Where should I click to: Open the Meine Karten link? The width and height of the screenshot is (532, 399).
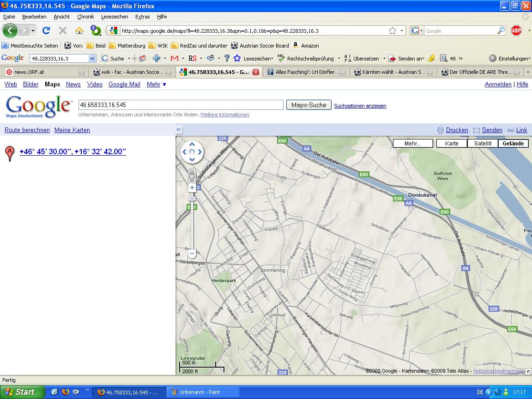[x=72, y=130]
